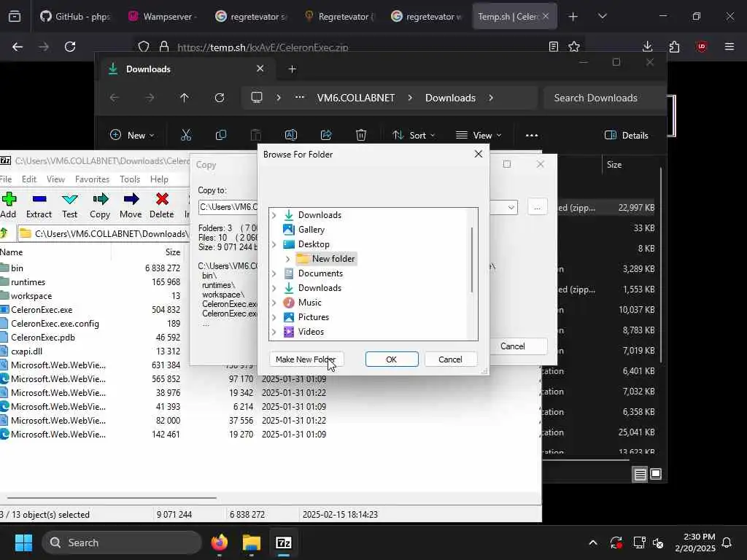Click the 7-Zip Move toolbar icon
This screenshot has height=560, width=747.
pyautogui.click(x=131, y=199)
